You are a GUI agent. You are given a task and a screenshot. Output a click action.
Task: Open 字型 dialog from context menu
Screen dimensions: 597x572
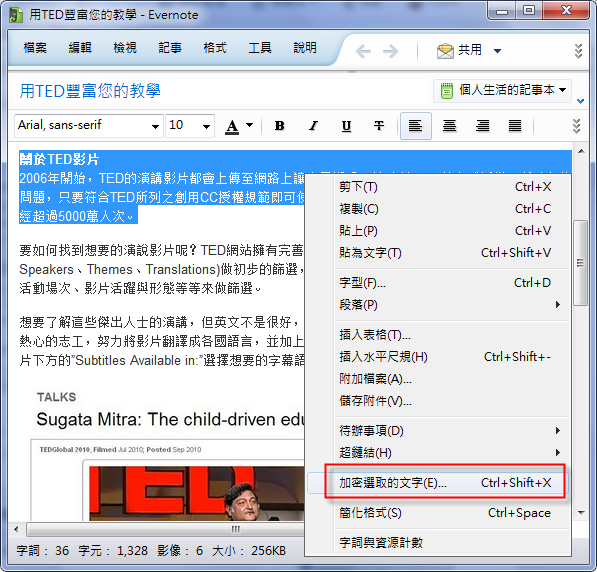click(x=438, y=283)
